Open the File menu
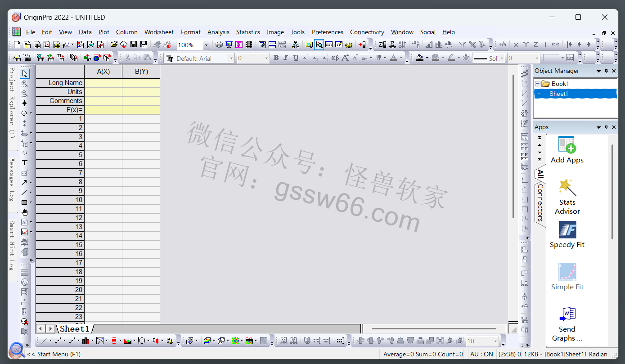This screenshot has width=625, height=364. pos(31,32)
